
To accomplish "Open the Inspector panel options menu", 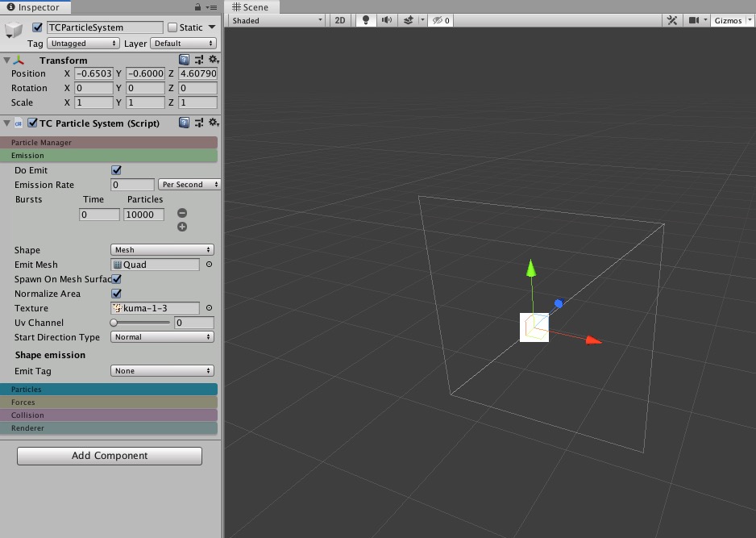I will point(211,7).
